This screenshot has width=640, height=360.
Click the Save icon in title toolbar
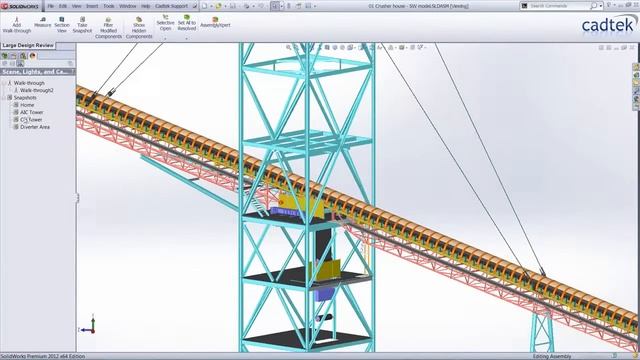[x=233, y=6]
